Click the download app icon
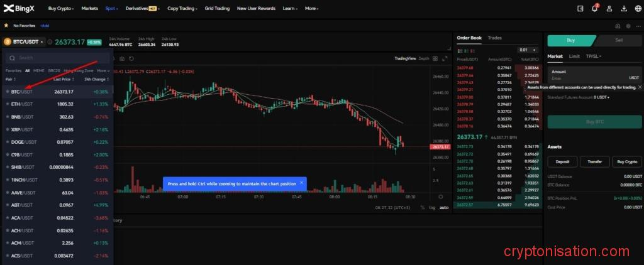This screenshot has height=265, width=644. pos(623,9)
